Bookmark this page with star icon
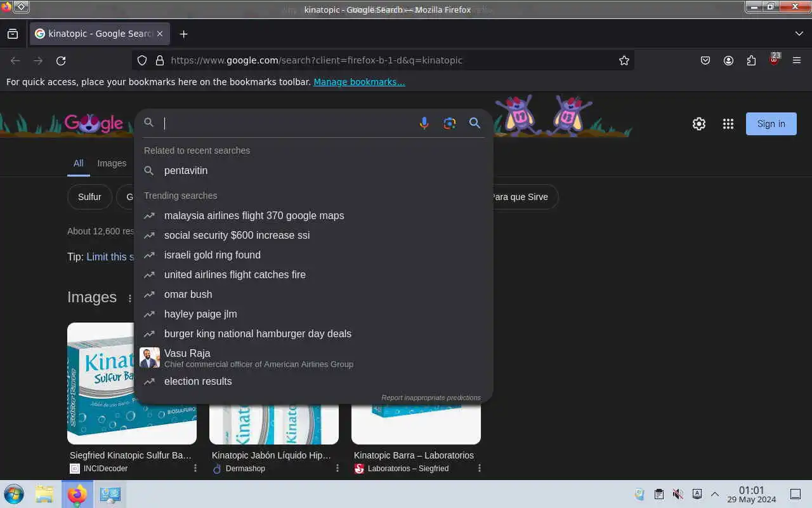The height and width of the screenshot is (508, 812). coord(624,60)
